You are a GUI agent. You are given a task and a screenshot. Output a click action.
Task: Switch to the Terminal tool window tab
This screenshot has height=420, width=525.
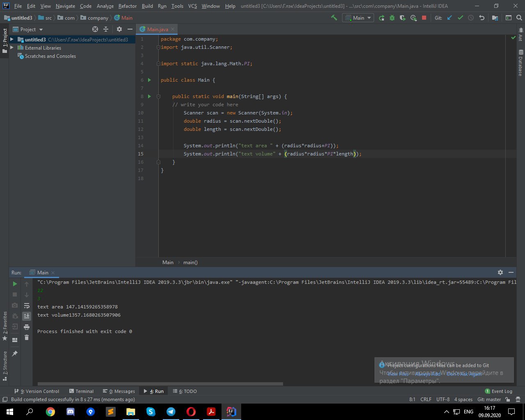pyautogui.click(x=81, y=391)
